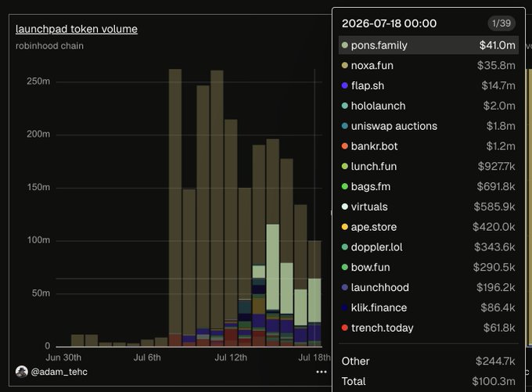Click the $41.0m value for pons.family
The width and height of the screenshot is (532, 392).
(x=498, y=45)
